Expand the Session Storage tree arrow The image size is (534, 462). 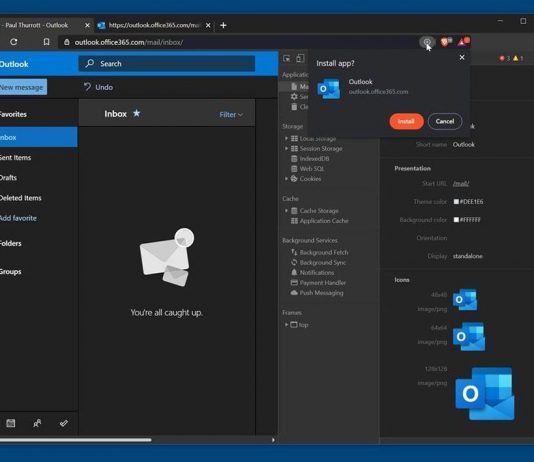tap(286, 148)
